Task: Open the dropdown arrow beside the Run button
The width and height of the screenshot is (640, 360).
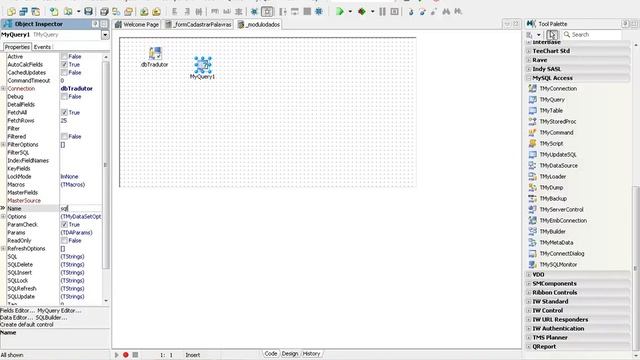Action: (x=350, y=11)
